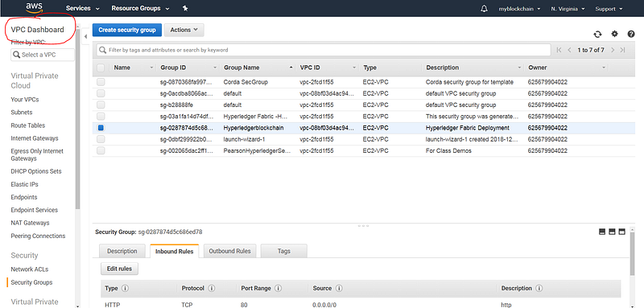Open Security Groups in sidebar

coord(31,282)
